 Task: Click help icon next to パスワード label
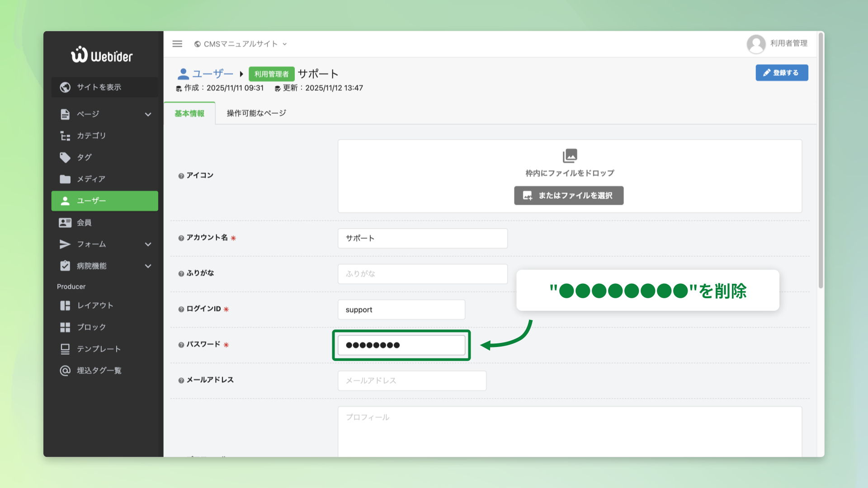pyautogui.click(x=181, y=345)
